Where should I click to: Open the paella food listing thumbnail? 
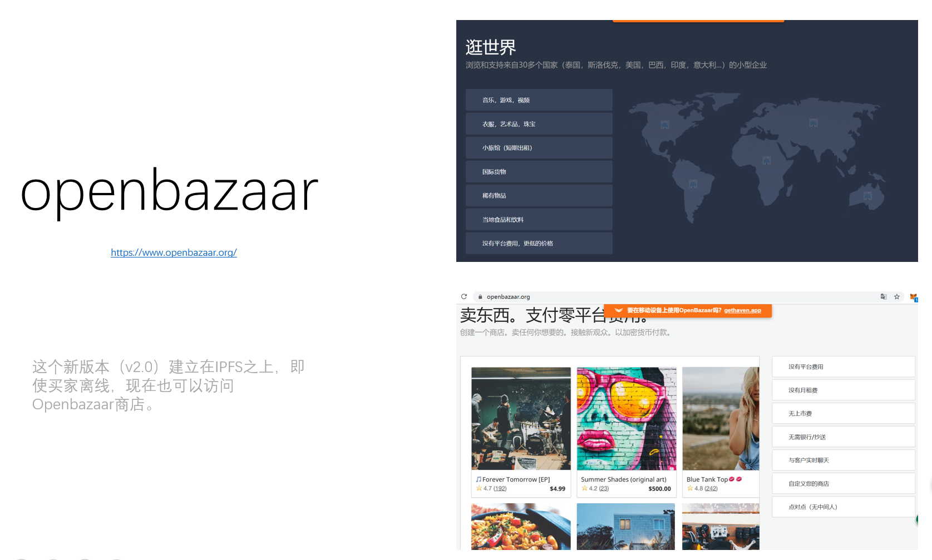pos(521,527)
